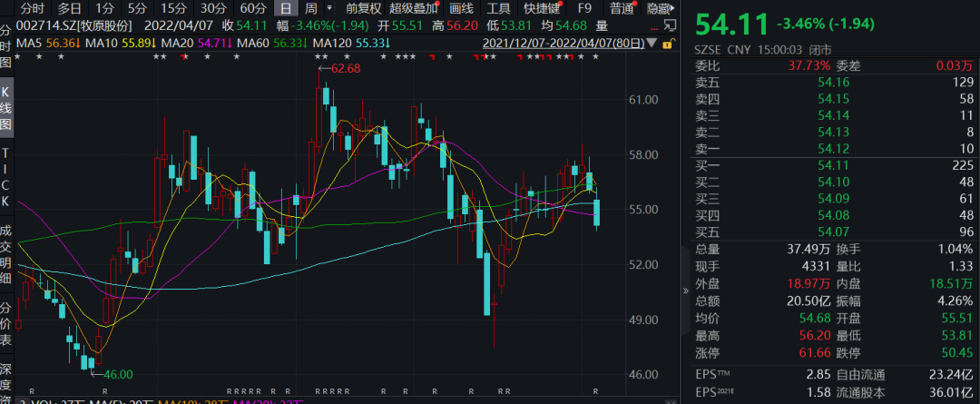
Task: Select the 60分 minute period
Action: tap(253, 8)
